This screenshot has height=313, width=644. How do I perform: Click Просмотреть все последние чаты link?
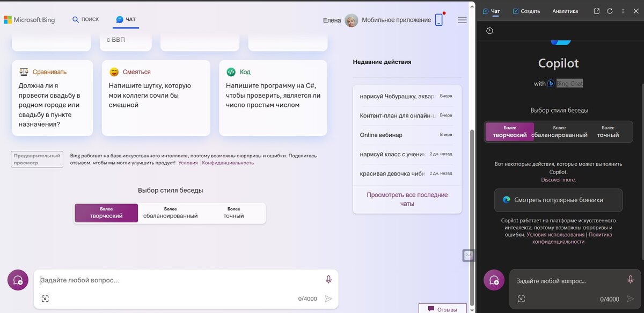click(x=407, y=199)
